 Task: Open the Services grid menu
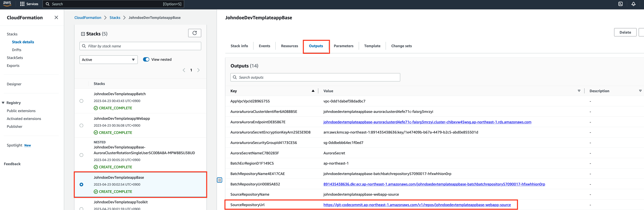coord(29,4)
